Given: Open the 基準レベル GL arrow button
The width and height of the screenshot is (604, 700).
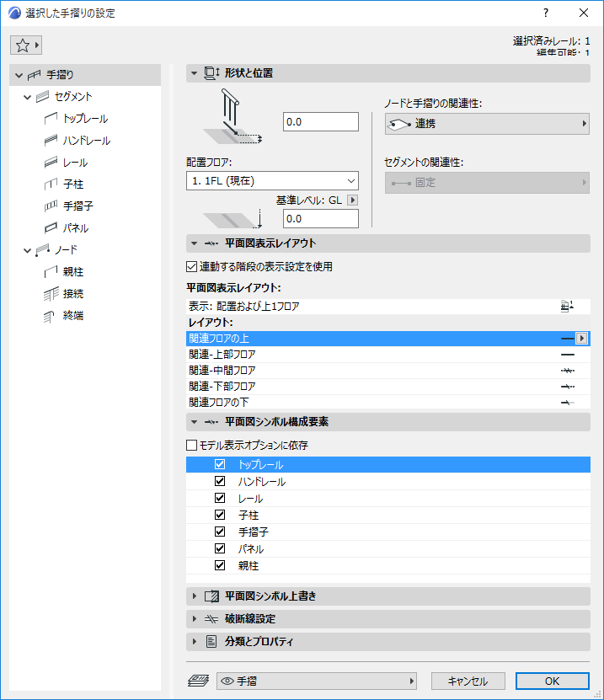Looking at the screenshot, I should pyautogui.click(x=353, y=200).
